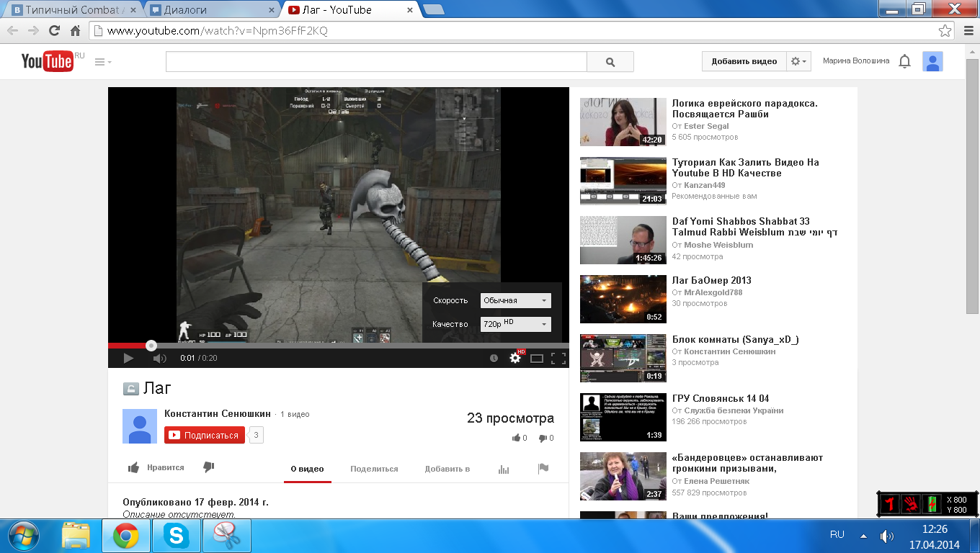
Task: Click the subscriber count 3 badge
Action: pos(256,435)
